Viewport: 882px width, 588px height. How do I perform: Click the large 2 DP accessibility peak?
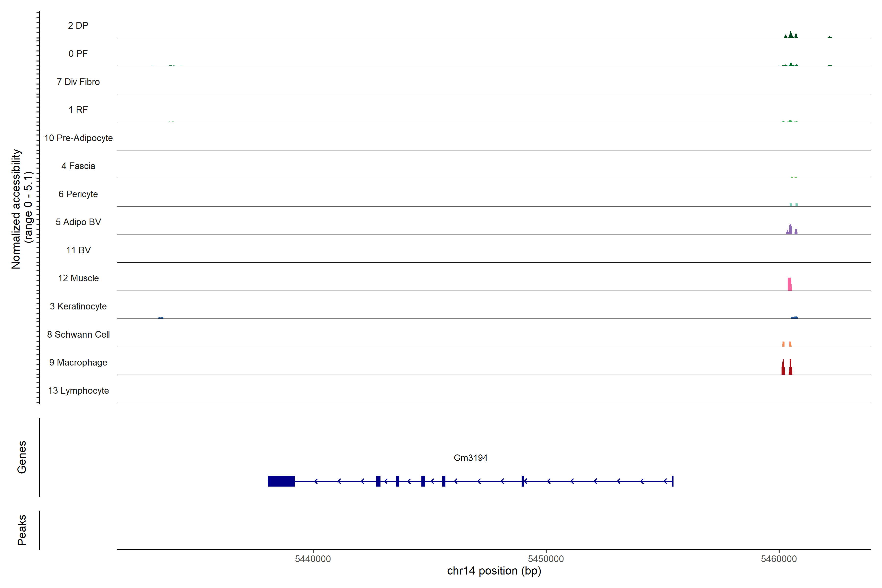point(791,35)
